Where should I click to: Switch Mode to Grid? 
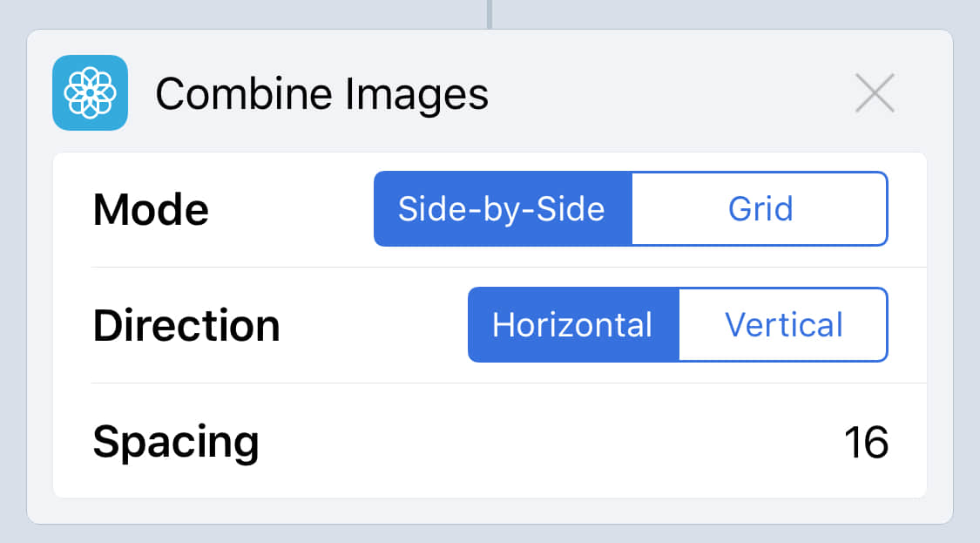pos(760,209)
